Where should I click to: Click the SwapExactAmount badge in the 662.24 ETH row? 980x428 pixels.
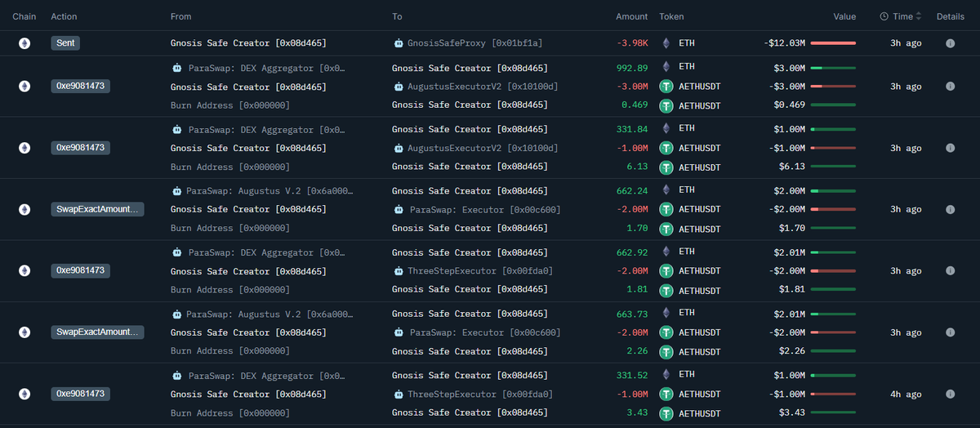tap(97, 209)
